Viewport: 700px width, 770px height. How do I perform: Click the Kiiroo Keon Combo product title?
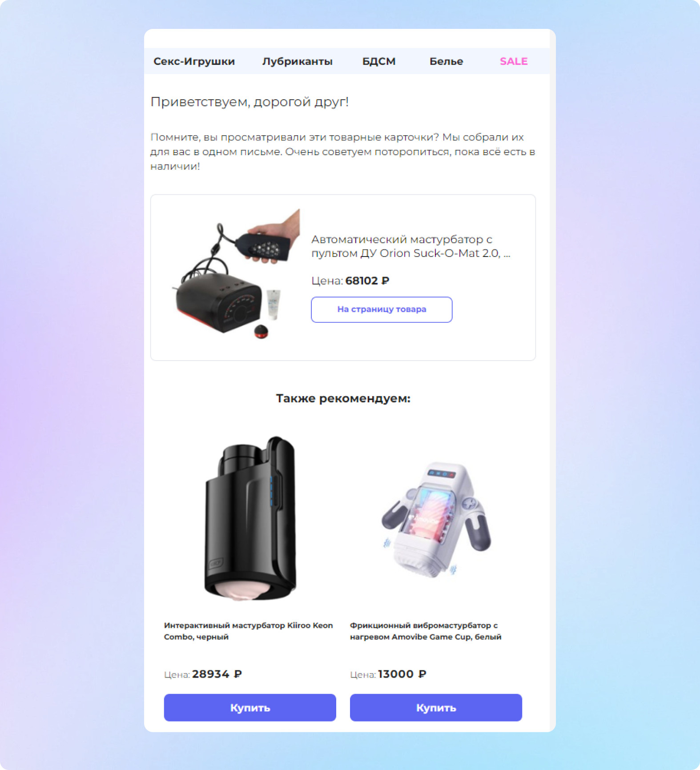point(248,631)
